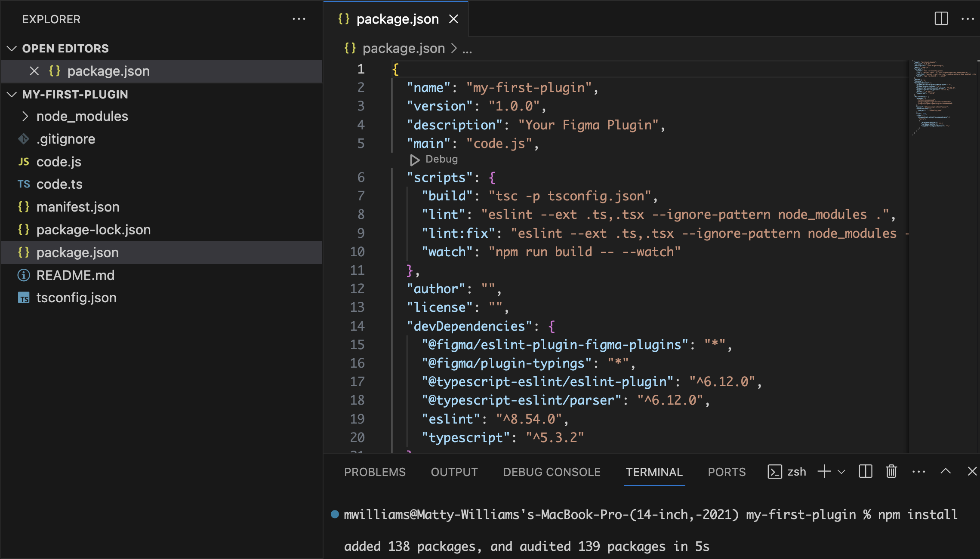Create a new terminal with plus icon
The image size is (980, 559).
point(824,471)
